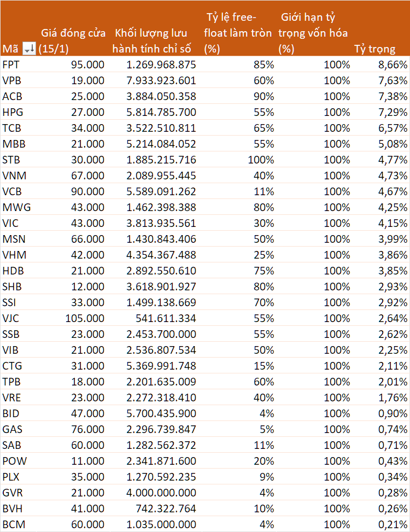Select the GAS closing price 76.000
The image size is (410, 532).
point(87,429)
